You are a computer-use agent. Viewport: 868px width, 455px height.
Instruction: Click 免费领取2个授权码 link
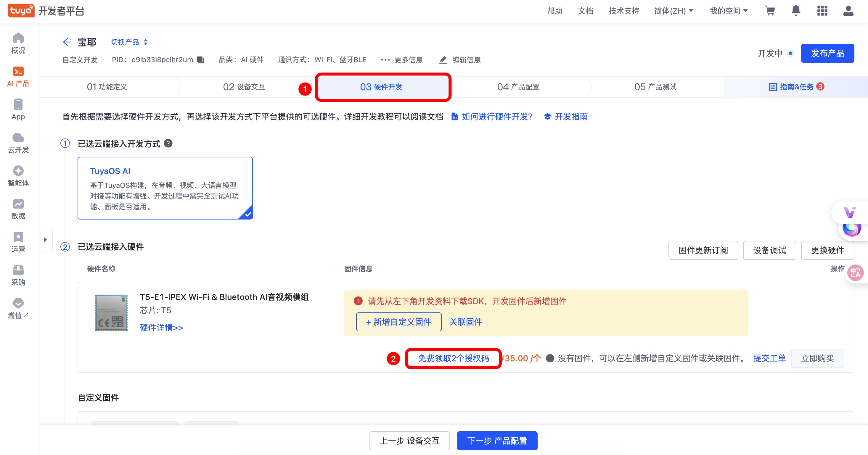[x=453, y=358]
